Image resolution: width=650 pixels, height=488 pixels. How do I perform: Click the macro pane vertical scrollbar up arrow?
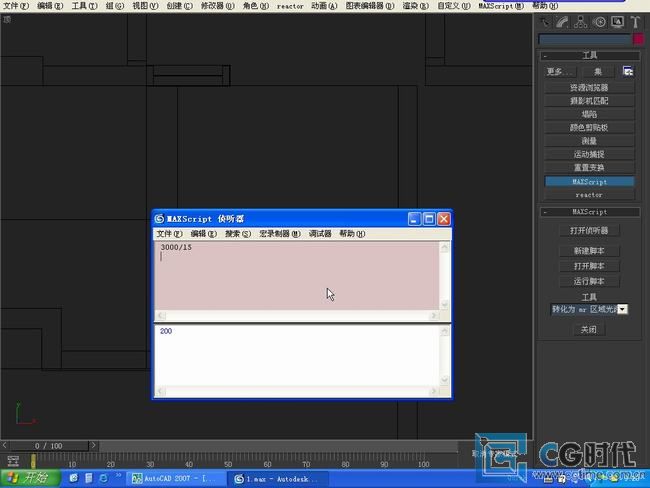click(x=444, y=248)
